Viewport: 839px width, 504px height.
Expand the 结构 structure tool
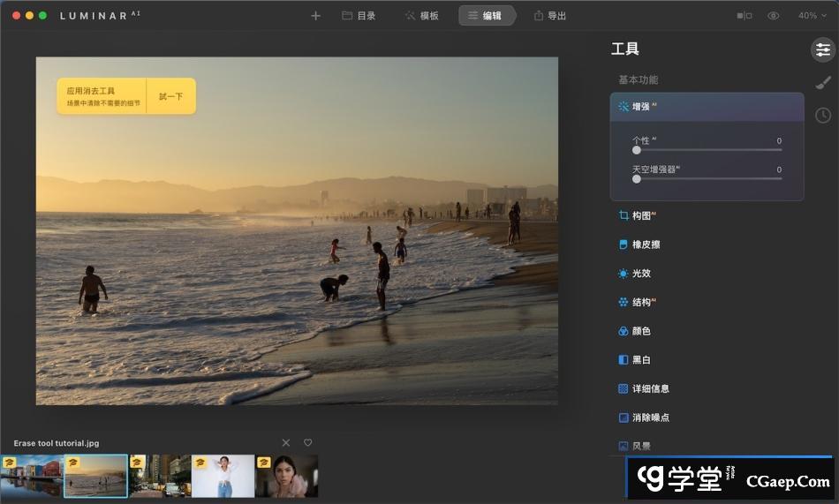coord(641,302)
